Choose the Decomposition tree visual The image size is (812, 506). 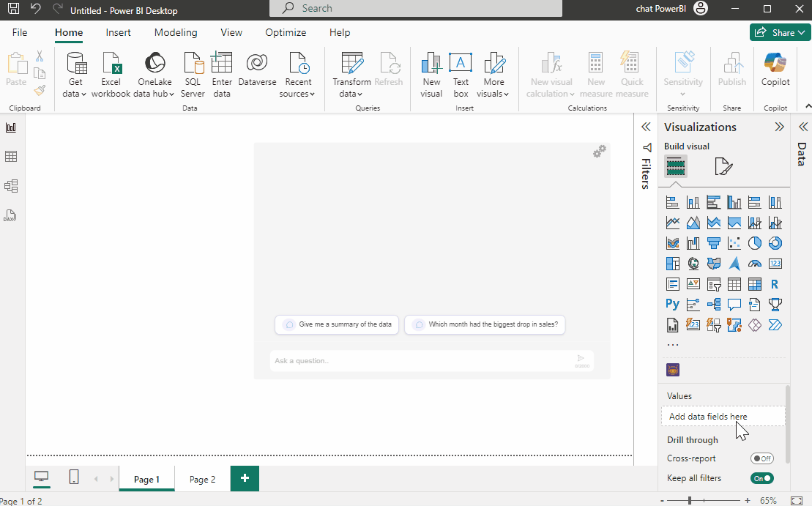tap(714, 305)
